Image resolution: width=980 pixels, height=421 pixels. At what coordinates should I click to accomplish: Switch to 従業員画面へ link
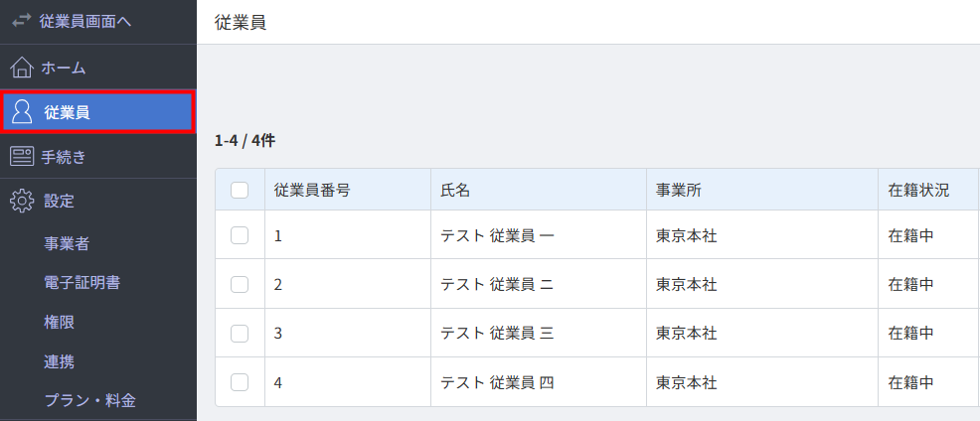(x=84, y=21)
